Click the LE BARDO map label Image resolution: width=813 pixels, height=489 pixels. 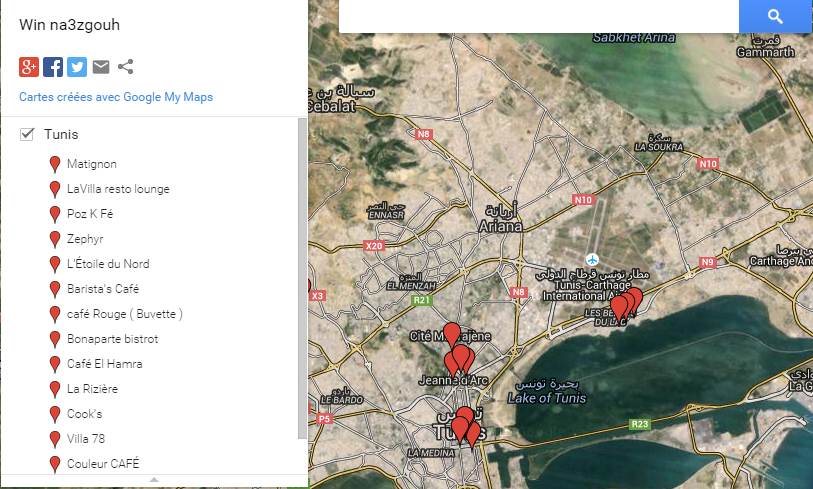pyautogui.click(x=342, y=400)
